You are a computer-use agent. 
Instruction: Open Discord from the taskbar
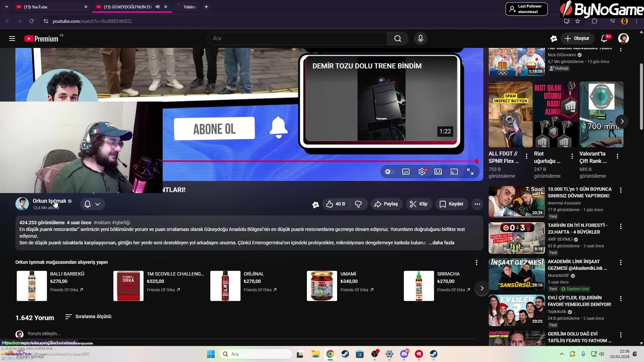pyautogui.click(x=404, y=354)
